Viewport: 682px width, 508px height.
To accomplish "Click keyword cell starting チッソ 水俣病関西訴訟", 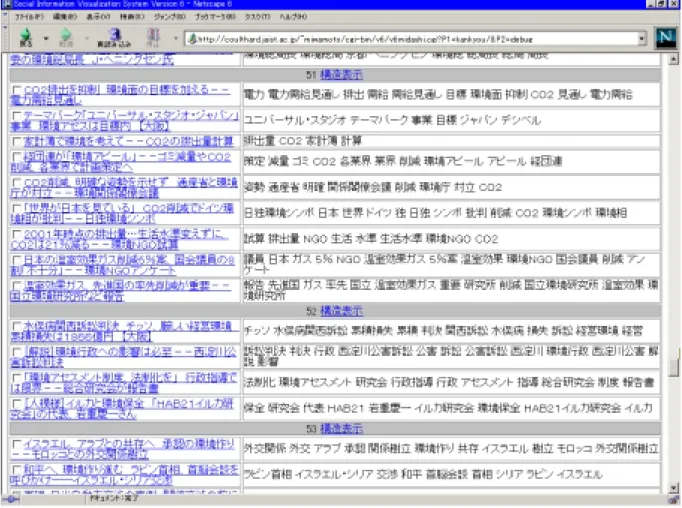I will (451, 331).
